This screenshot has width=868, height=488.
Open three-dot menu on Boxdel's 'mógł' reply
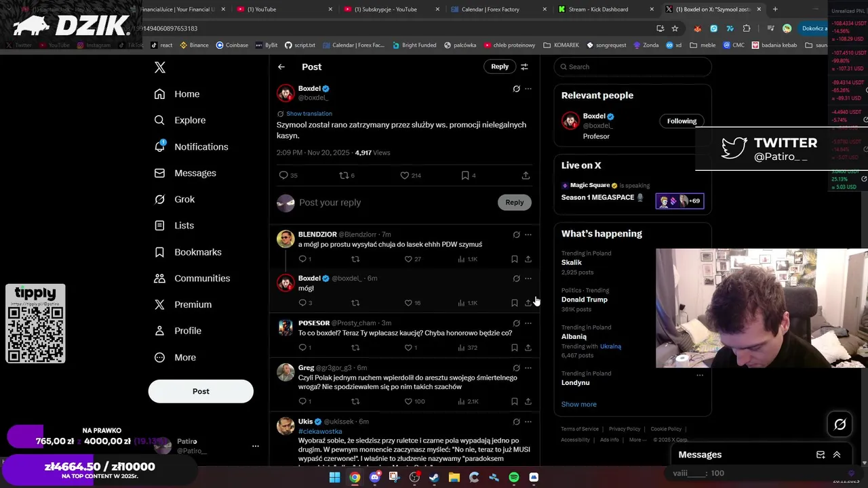[528, 279]
